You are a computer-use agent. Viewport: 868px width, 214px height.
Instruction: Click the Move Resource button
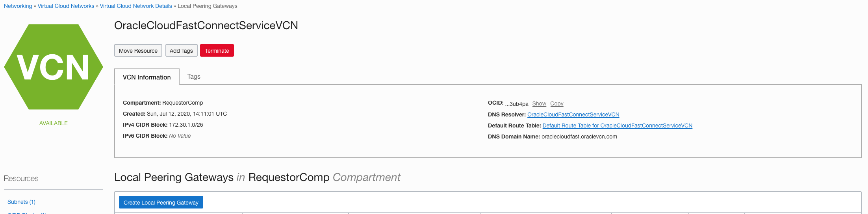click(138, 50)
